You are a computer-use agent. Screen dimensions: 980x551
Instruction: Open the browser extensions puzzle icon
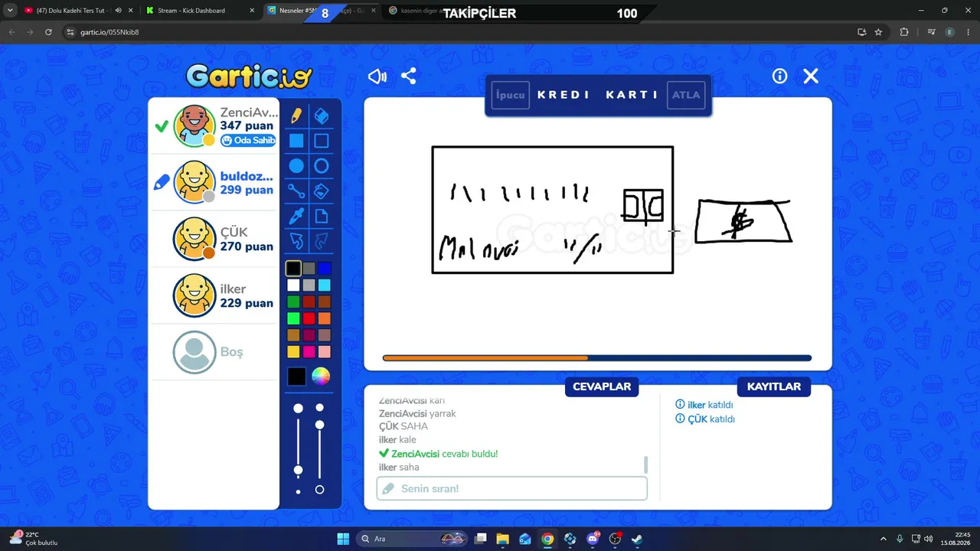coord(904,32)
